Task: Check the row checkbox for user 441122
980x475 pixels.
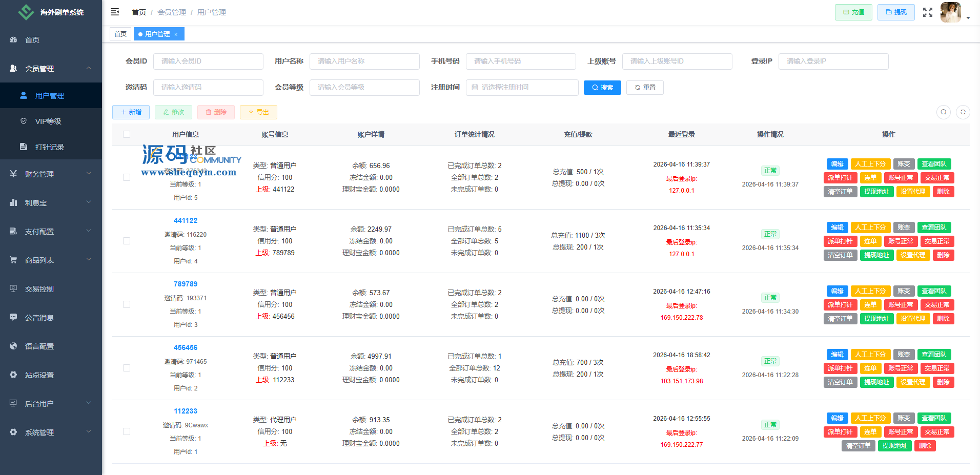Action: click(x=127, y=241)
